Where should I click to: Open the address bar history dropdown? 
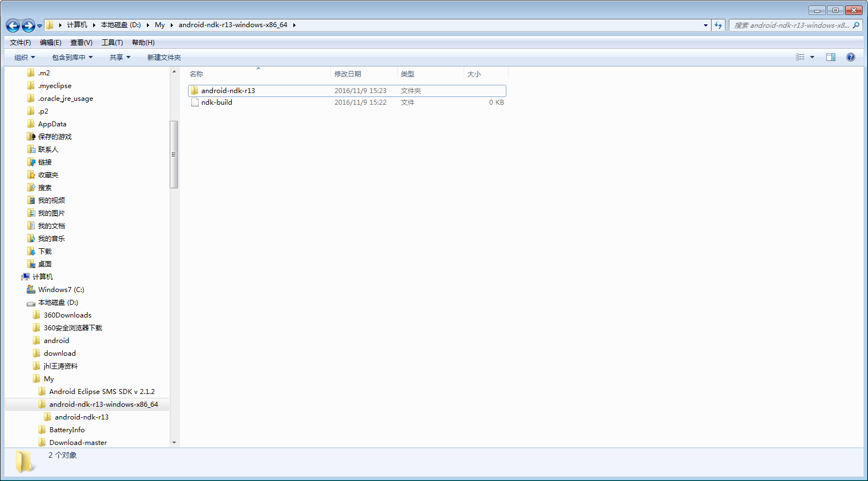[705, 25]
